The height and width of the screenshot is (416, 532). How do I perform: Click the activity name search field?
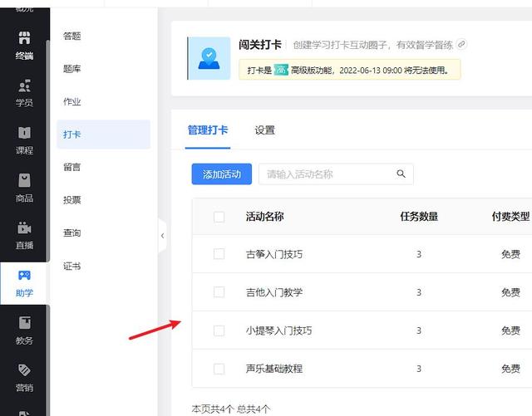[326, 174]
